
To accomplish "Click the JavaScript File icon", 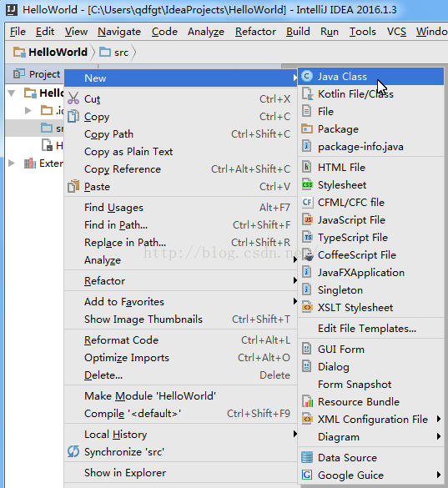I will point(307,219).
